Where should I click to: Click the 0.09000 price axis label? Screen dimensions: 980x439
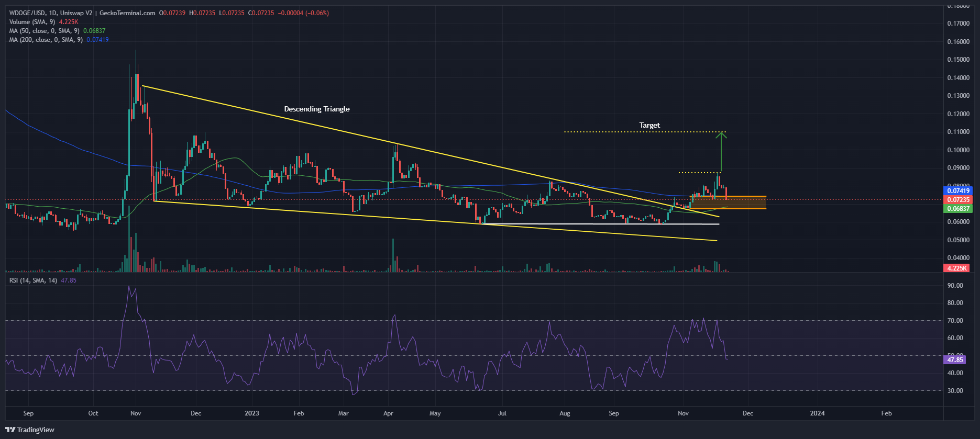[958, 168]
